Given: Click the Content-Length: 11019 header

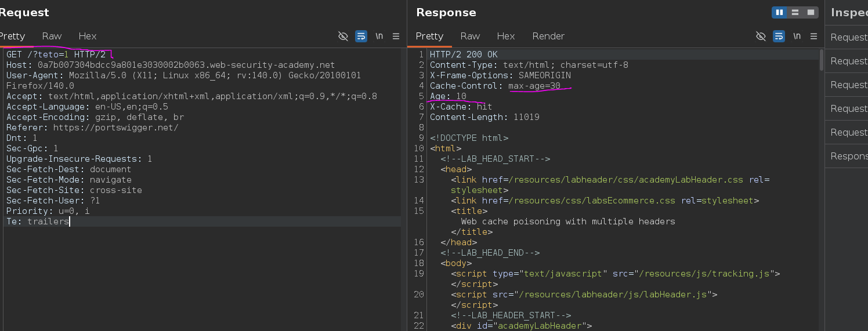Looking at the screenshot, I should click(484, 117).
